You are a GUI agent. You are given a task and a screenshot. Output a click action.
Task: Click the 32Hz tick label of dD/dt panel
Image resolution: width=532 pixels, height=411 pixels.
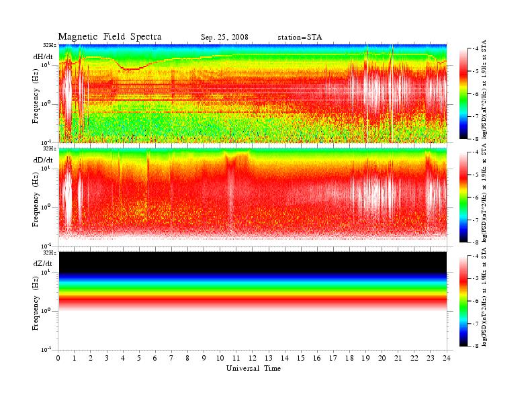(x=50, y=148)
